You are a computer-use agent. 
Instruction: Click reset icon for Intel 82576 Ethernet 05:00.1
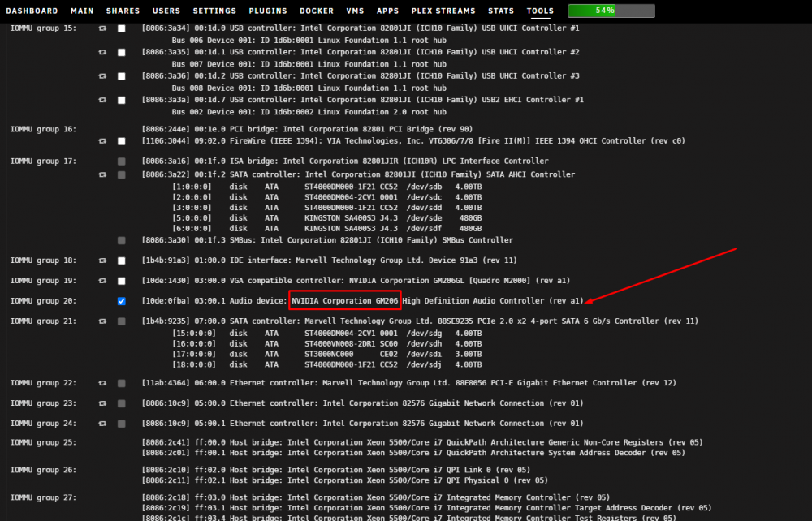coord(102,424)
